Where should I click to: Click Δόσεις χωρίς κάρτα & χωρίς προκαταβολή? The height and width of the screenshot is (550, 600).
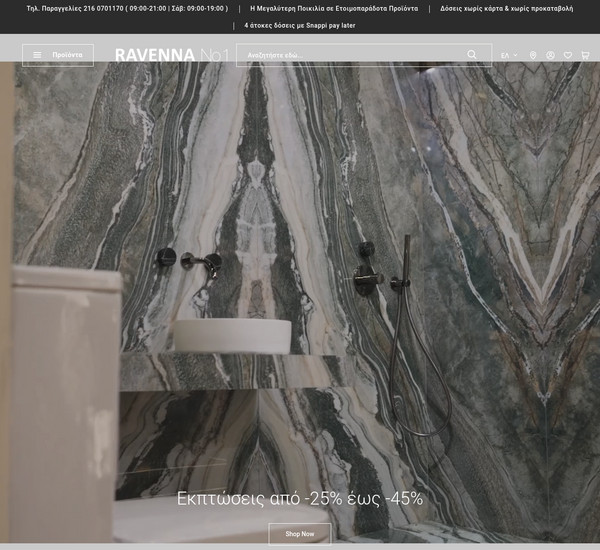[507, 8]
